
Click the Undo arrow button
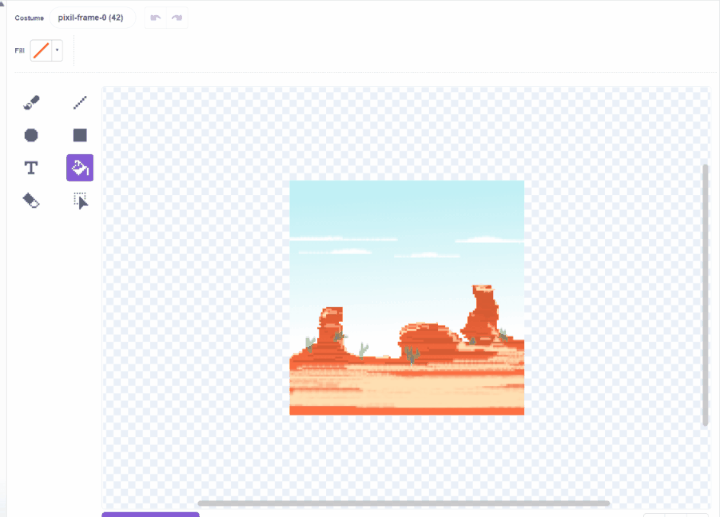[155, 18]
